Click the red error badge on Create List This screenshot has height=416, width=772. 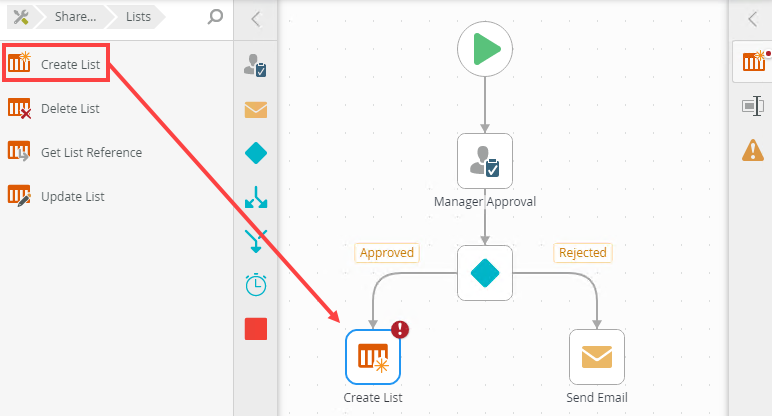coord(400,329)
